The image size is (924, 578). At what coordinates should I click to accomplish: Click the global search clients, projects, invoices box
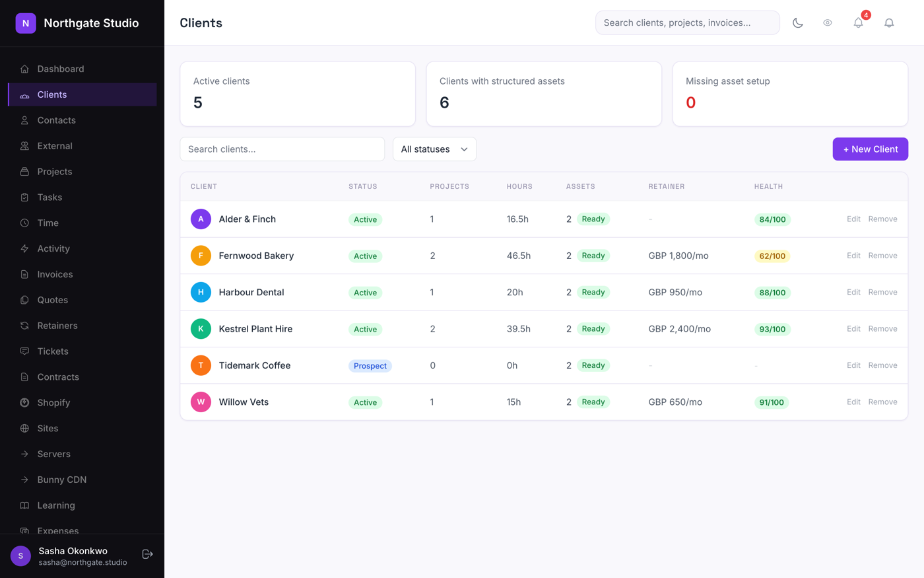click(688, 22)
